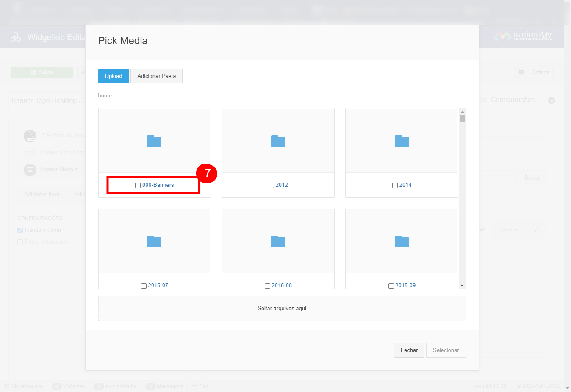
Task: Check the 000-Banners checkbox
Action: [x=138, y=186]
